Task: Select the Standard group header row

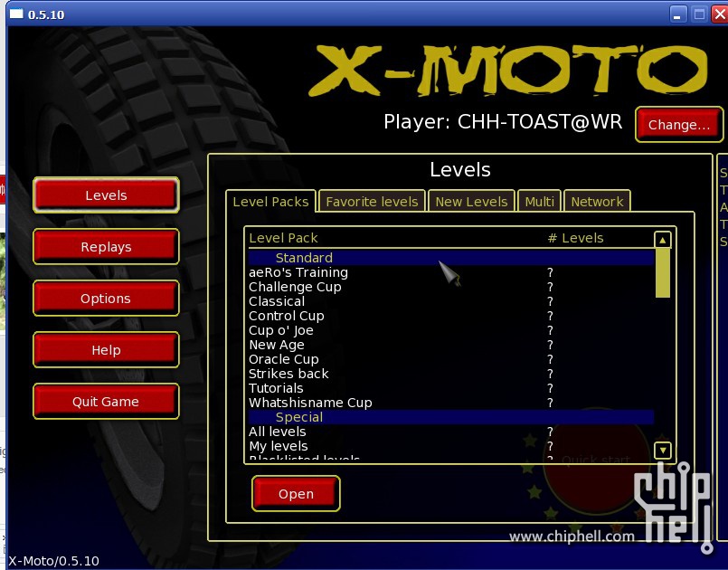Action: (x=451, y=258)
